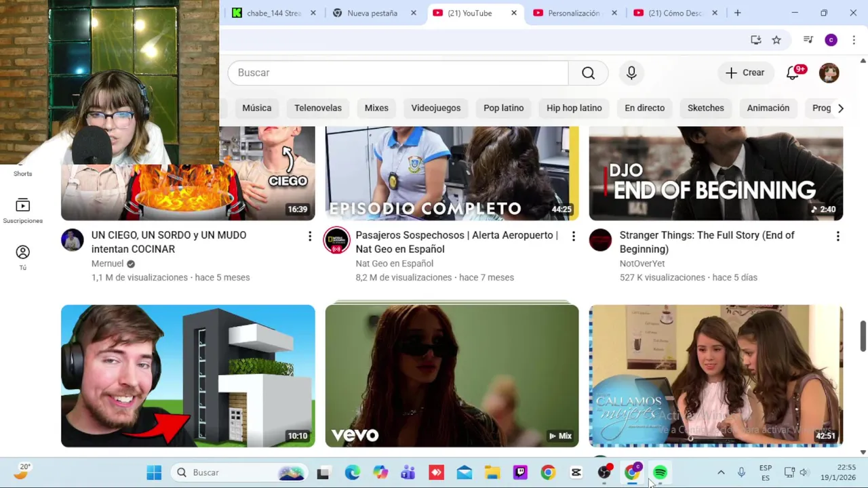Open Chrome three-dot menu
This screenshot has height=488, width=868.
(x=854, y=40)
